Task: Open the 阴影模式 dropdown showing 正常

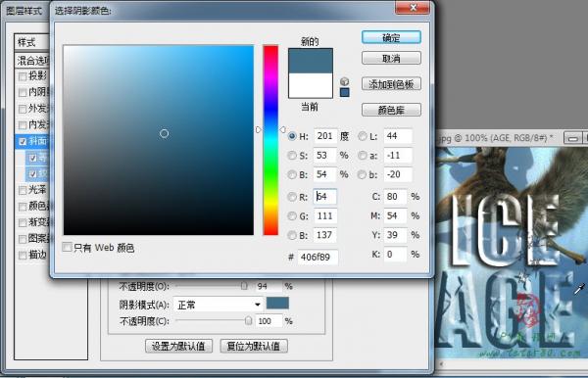Action: click(x=219, y=305)
